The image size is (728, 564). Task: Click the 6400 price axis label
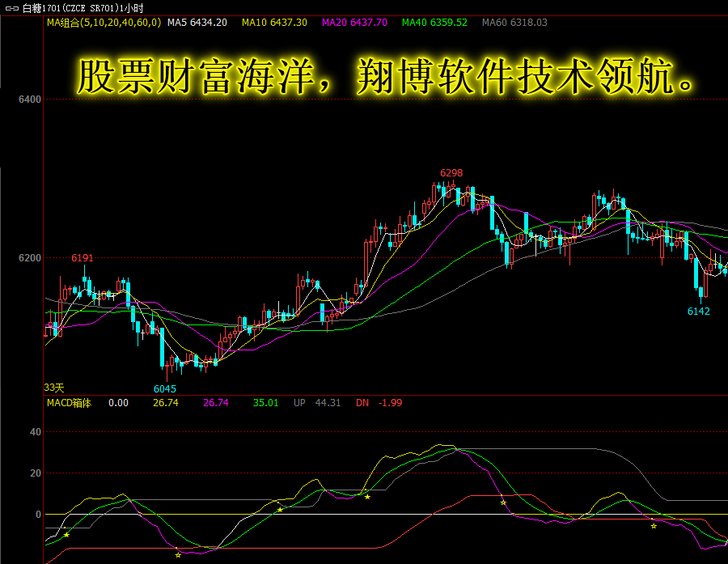pos(30,100)
